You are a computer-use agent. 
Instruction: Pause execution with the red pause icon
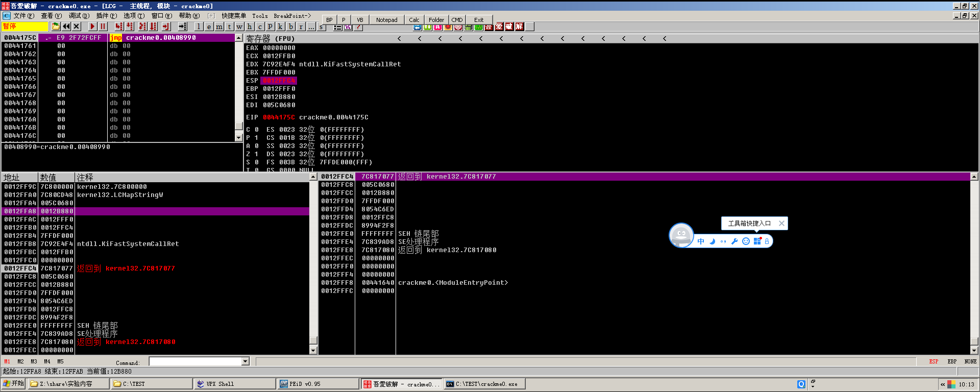click(103, 27)
